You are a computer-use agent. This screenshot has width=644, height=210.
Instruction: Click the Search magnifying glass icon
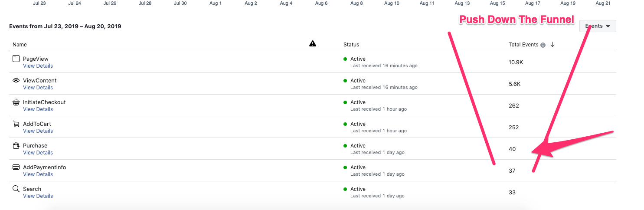coord(16,189)
